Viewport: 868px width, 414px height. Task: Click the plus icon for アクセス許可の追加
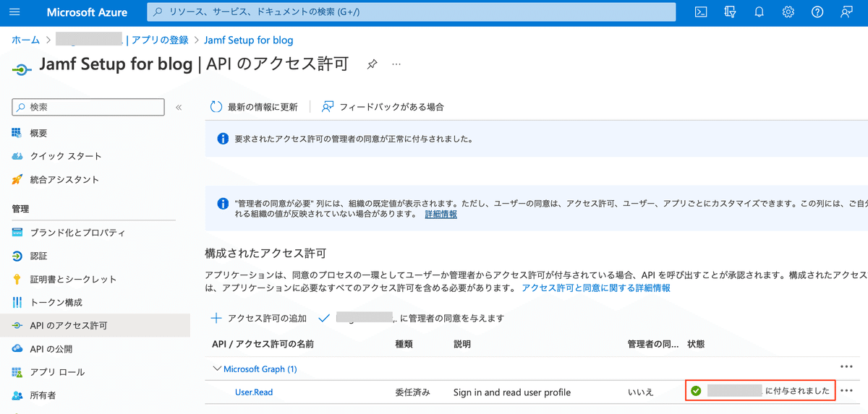[x=216, y=318]
